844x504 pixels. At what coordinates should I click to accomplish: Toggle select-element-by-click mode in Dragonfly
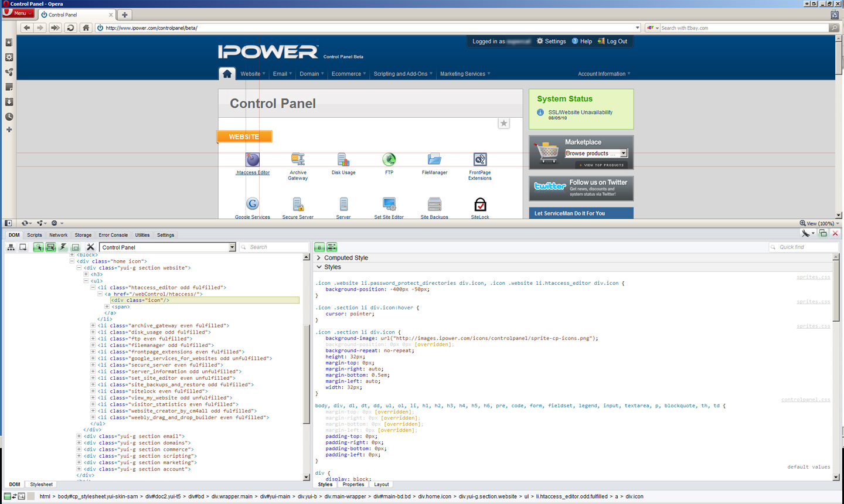[x=38, y=247]
